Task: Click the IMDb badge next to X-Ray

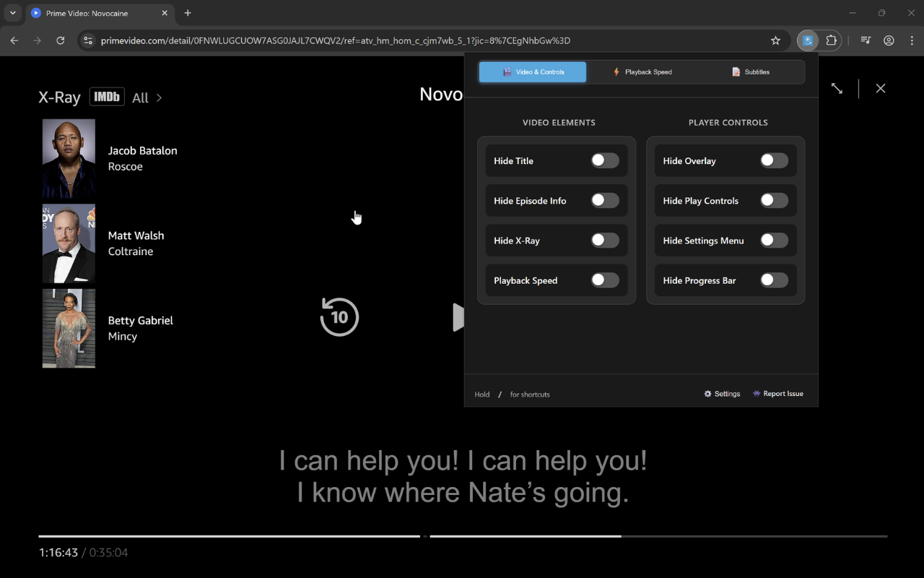Action: point(107,96)
